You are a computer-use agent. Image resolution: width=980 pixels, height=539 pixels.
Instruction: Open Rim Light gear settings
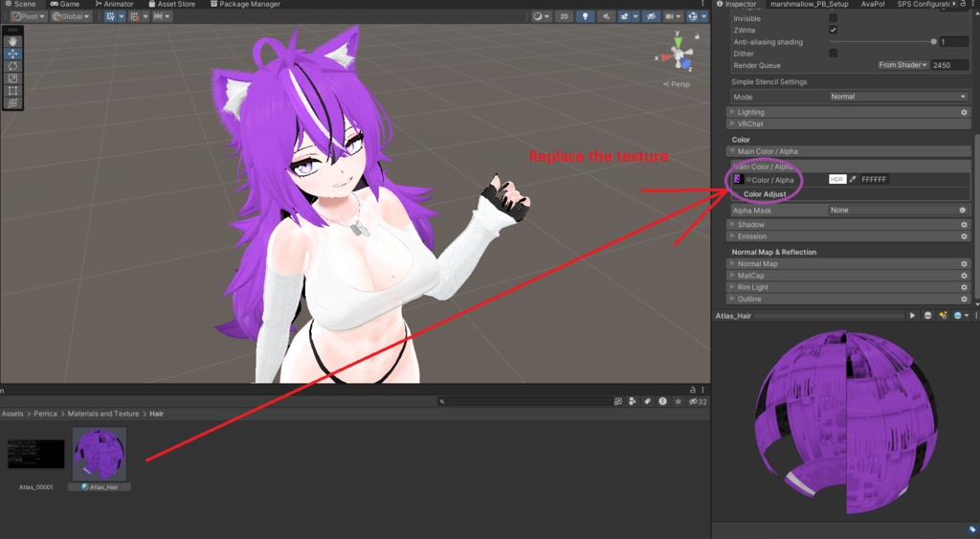coord(964,287)
